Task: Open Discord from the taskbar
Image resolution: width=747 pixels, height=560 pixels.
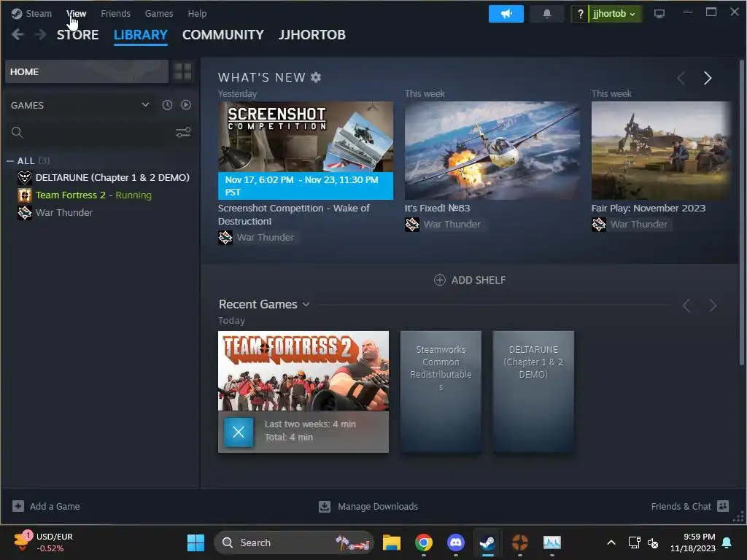Action: point(456,542)
